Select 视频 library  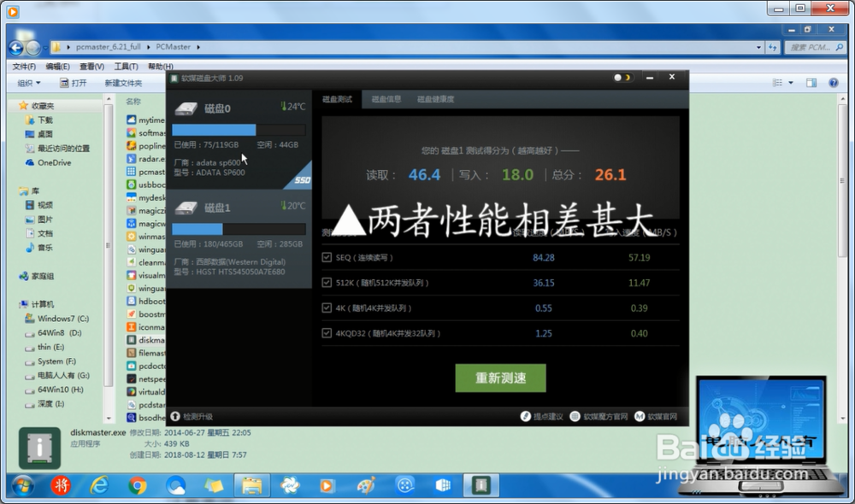coord(38,205)
